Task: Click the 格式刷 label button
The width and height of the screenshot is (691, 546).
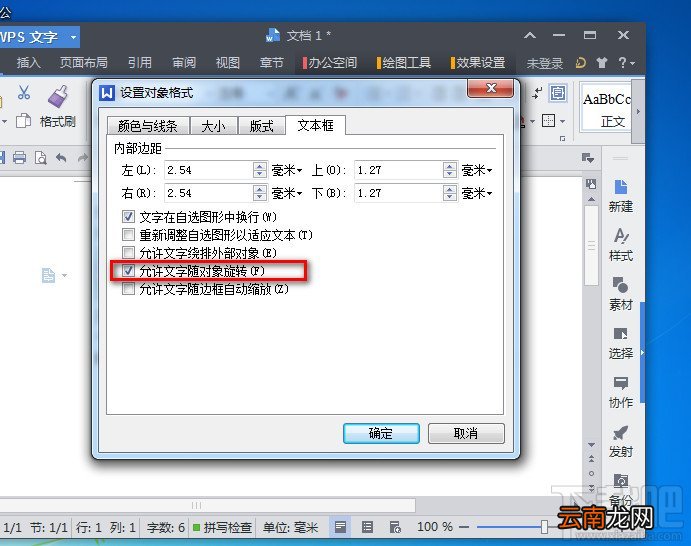Action: coord(58,121)
